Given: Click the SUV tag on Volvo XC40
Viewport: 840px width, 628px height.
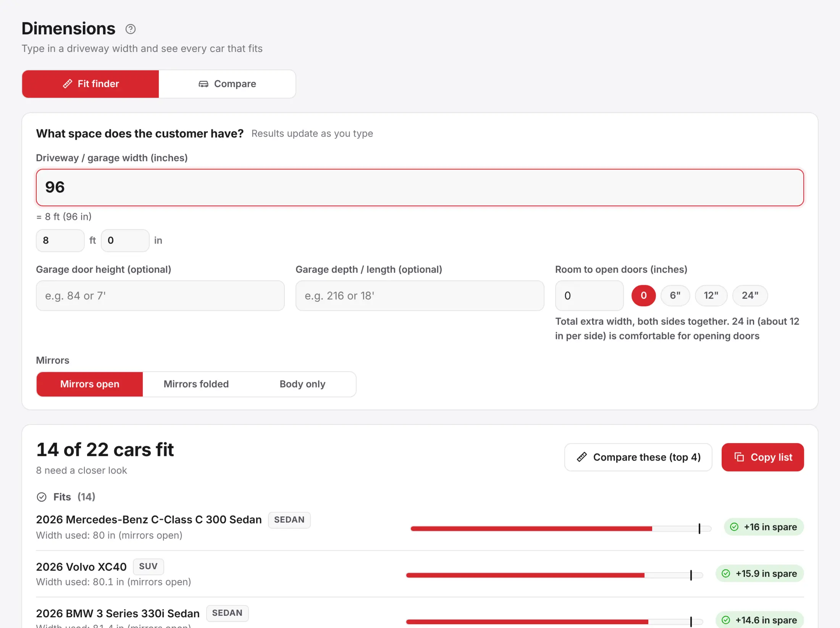Looking at the screenshot, I should (149, 567).
